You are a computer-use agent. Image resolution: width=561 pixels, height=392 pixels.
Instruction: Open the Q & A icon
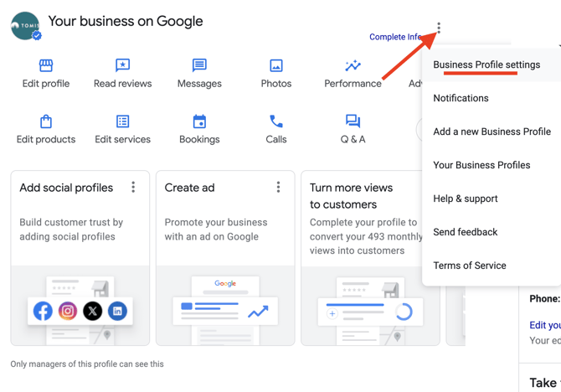(x=353, y=121)
